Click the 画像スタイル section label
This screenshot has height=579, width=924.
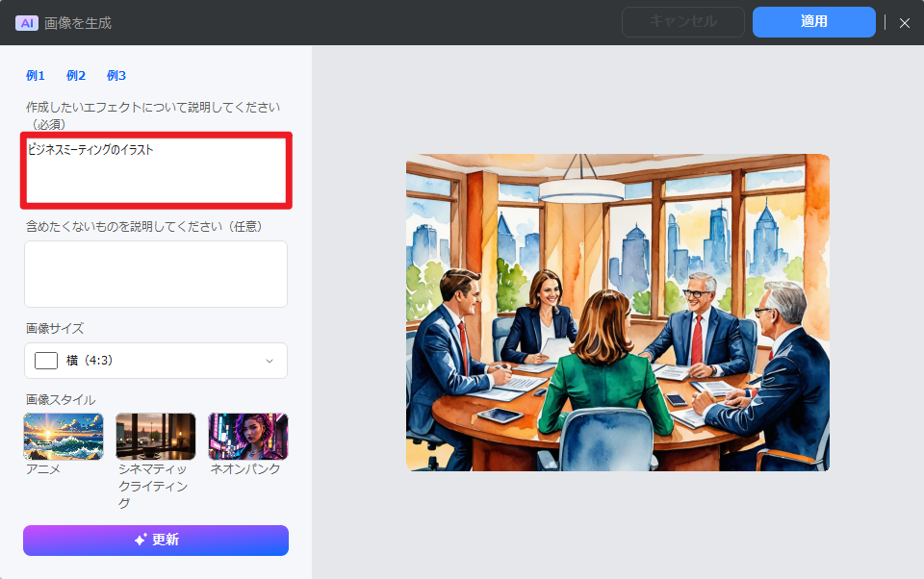pos(61,400)
